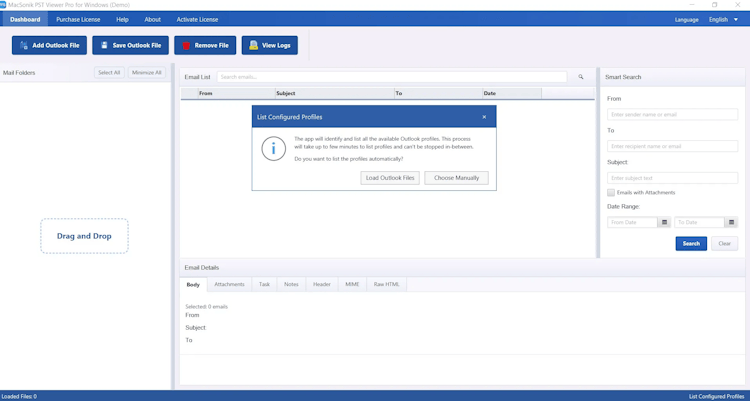Click the MacSonik app icon in title bar
750x401 pixels.
(x=3, y=5)
